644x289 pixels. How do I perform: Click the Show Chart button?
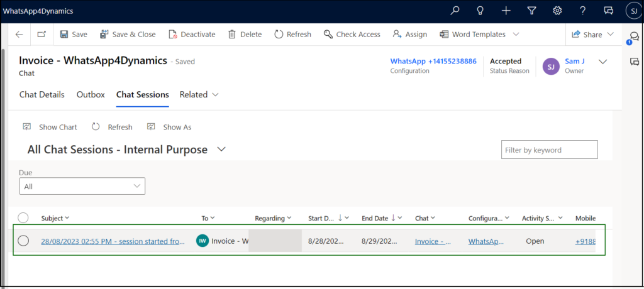[x=50, y=128]
